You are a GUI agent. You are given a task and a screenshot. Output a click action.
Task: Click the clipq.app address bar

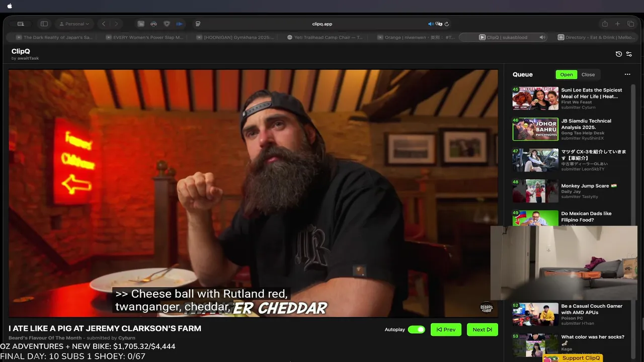coord(322,24)
